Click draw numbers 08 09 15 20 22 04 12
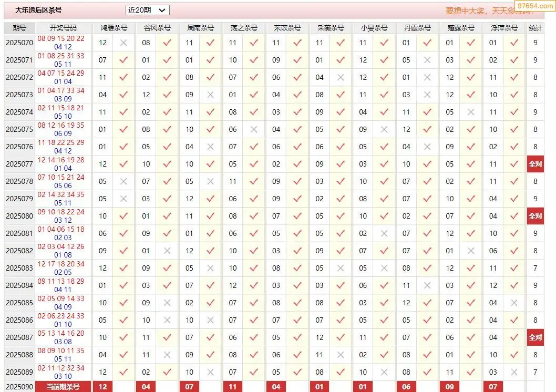The height and width of the screenshot is (392, 556). click(x=61, y=43)
